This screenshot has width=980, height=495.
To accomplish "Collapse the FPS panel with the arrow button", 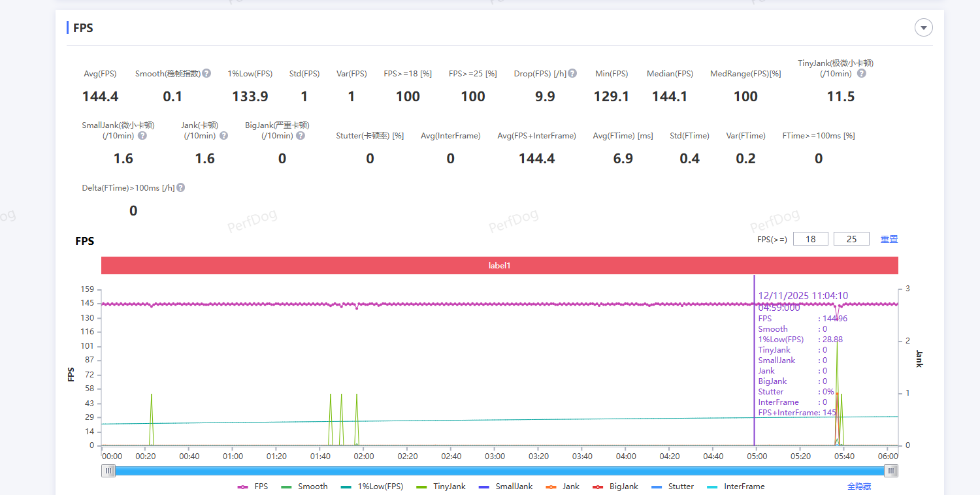I will click(x=923, y=27).
